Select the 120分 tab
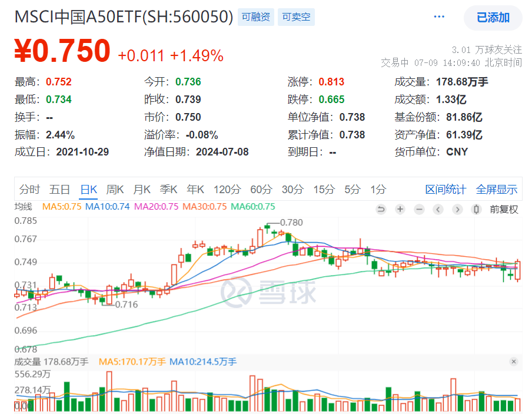 pos(227,189)
